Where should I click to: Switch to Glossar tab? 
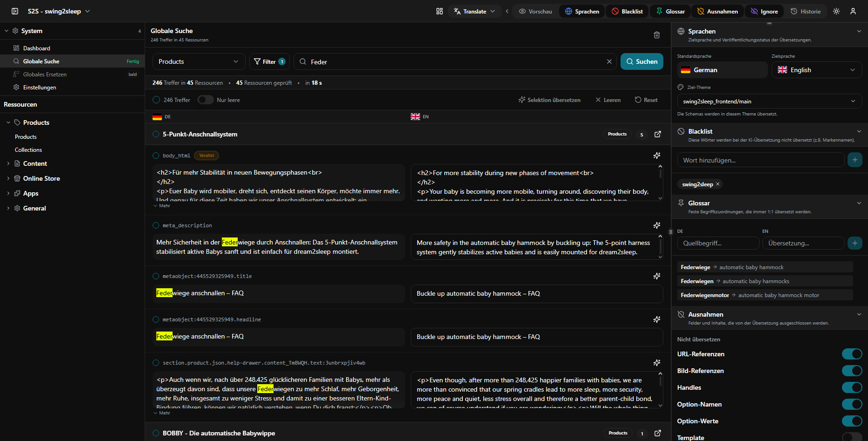670,11
